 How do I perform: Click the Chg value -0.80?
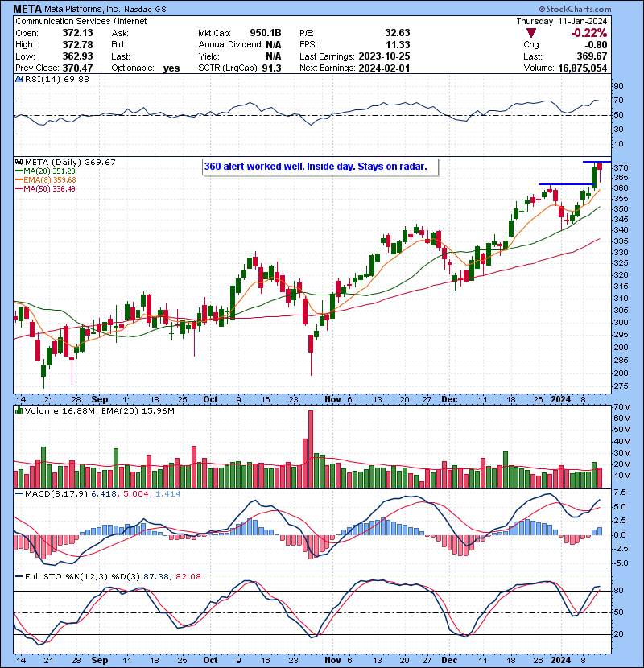click(x=596, y=45)
